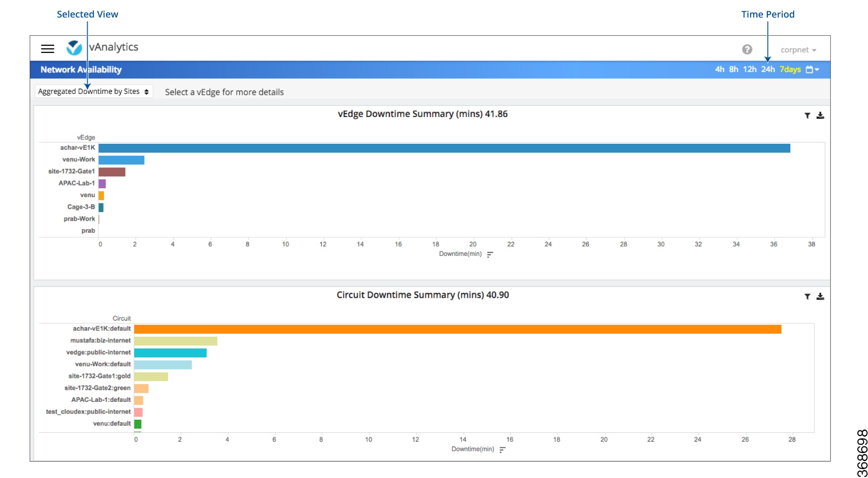868x478 pixels.
Task: Click the test_cloudex:public-internet circuit bar
Action: coord(138,412)
